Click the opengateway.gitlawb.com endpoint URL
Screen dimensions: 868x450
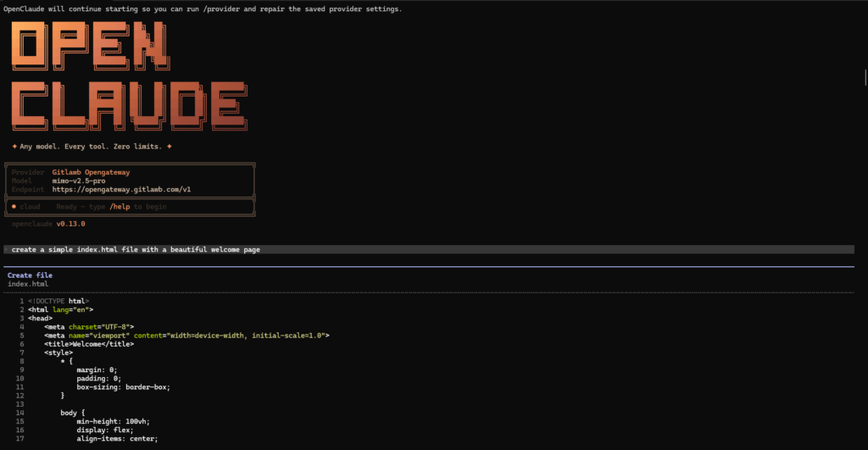(x=121, y=189)
